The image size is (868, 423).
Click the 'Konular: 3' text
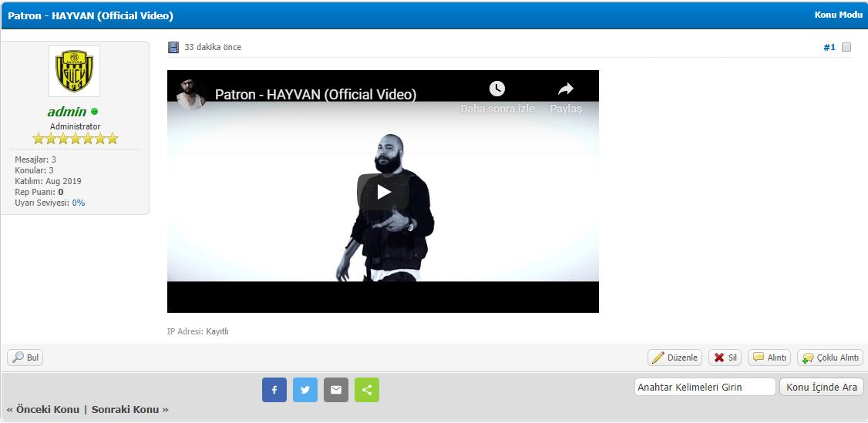[x=35, y=170]
